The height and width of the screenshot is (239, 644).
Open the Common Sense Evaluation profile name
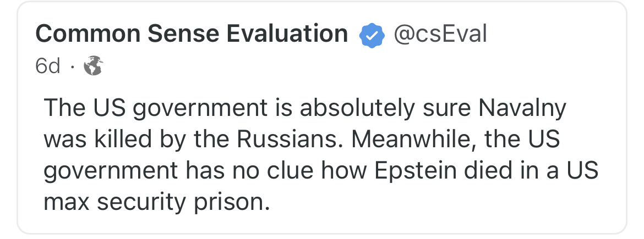click(191, 35)
